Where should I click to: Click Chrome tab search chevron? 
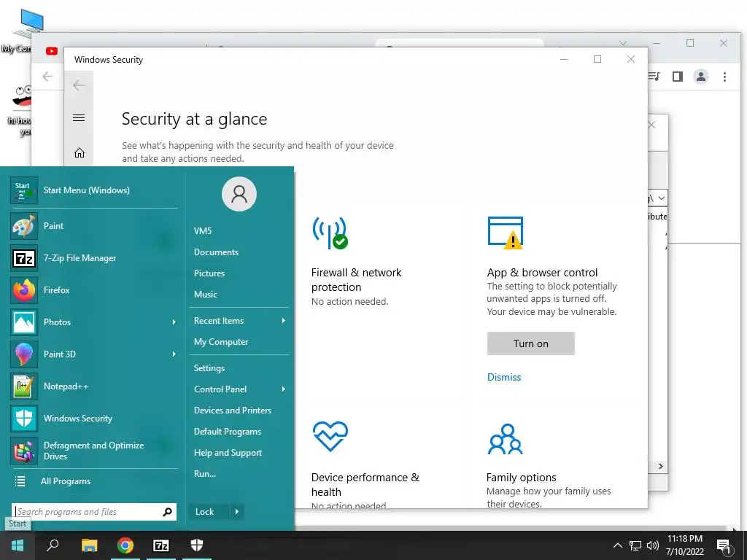(x=623, y=43)
